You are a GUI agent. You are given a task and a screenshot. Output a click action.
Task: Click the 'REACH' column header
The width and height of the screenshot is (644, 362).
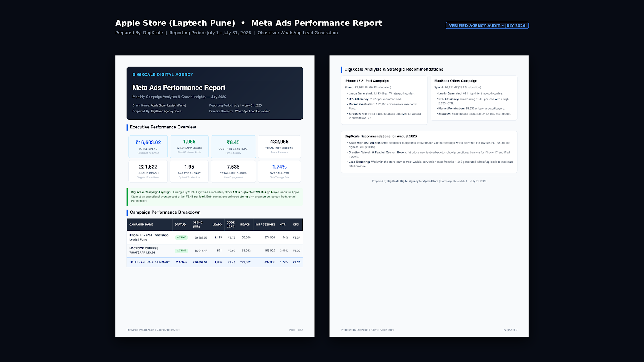(x=245, y=224)
